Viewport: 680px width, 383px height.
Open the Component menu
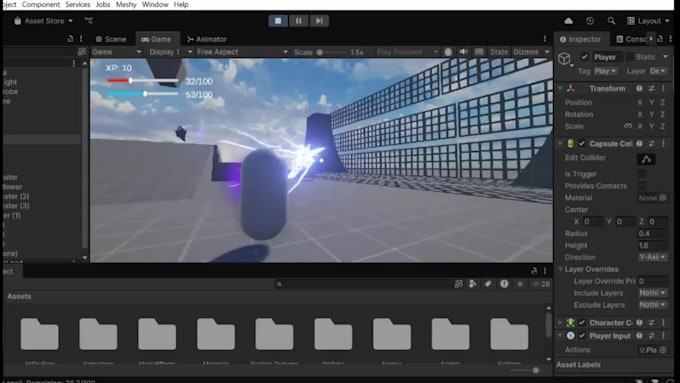coord(41,4)
